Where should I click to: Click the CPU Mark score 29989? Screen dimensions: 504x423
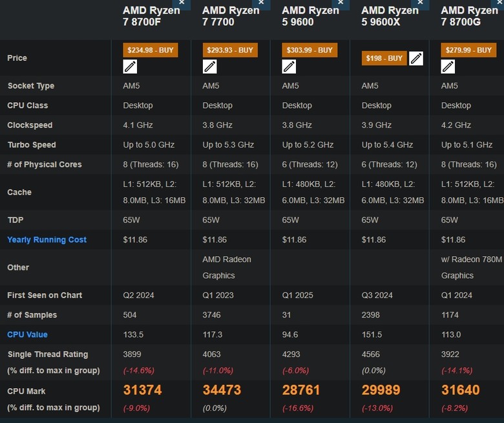[x=381, y=390]
